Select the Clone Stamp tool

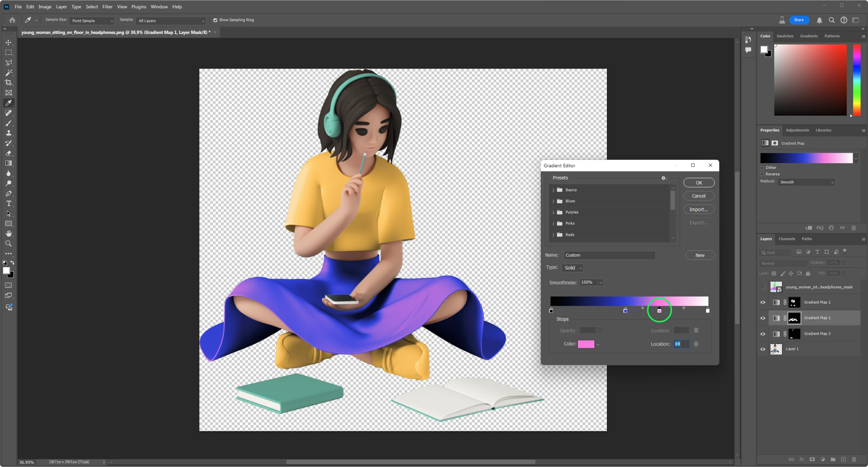pos(9,133)
